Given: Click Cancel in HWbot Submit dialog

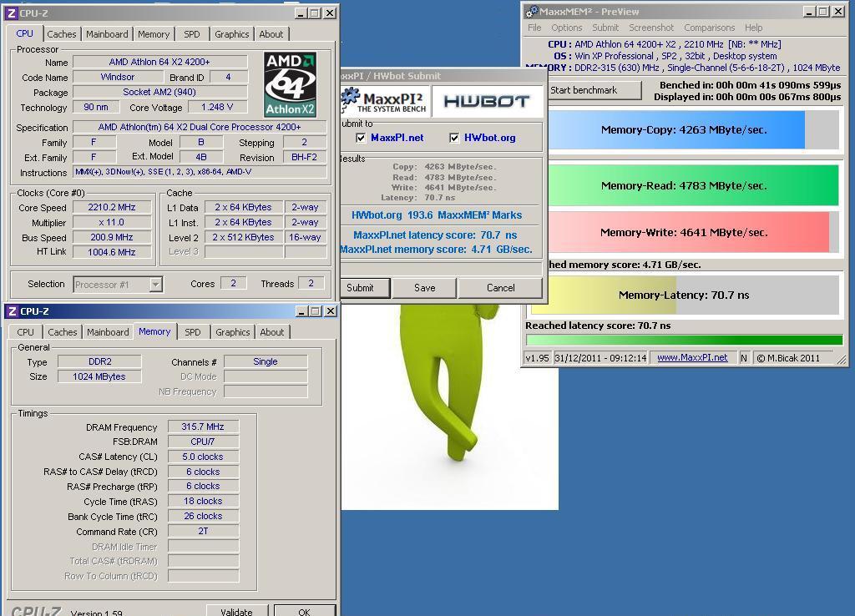Looking at the screenshot, I should click(x=500, y=288).
